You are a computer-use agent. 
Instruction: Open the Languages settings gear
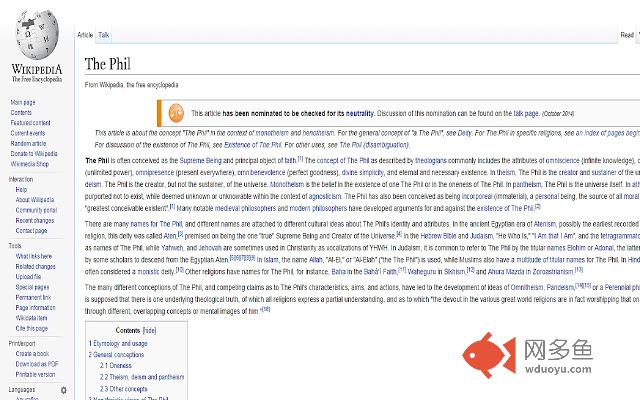click(x=64, y=390)
